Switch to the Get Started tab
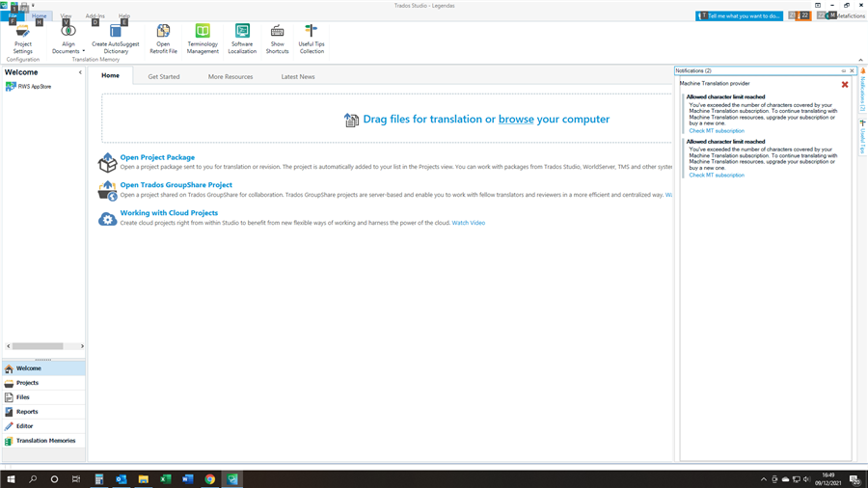 pyautogui.click(x=164, y=77)
